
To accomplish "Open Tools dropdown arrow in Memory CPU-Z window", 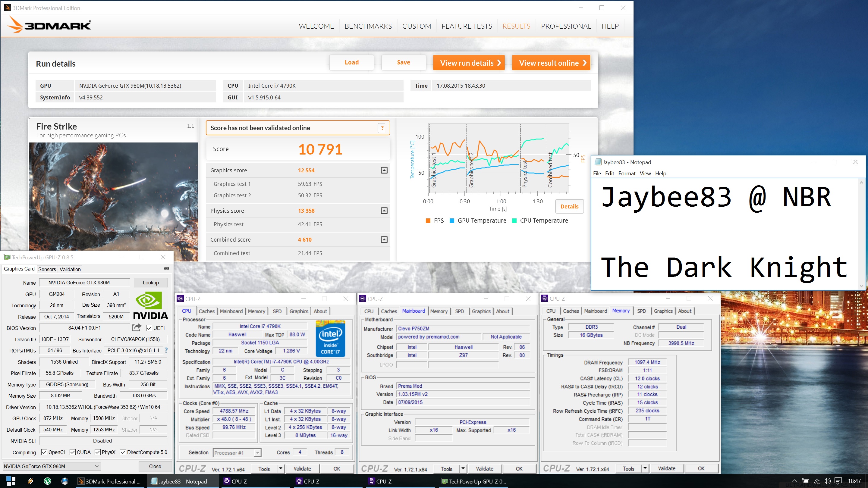I will (x=645, y=468).
